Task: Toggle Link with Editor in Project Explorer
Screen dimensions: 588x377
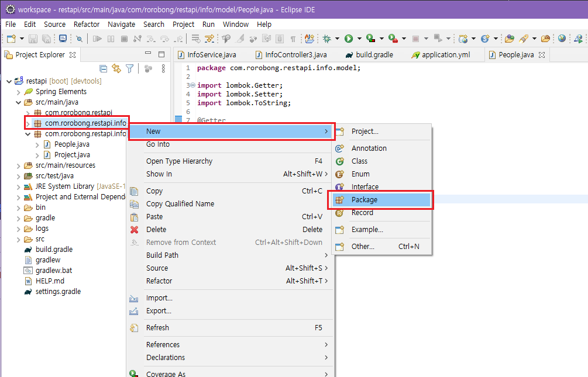Action: point(116,68)
